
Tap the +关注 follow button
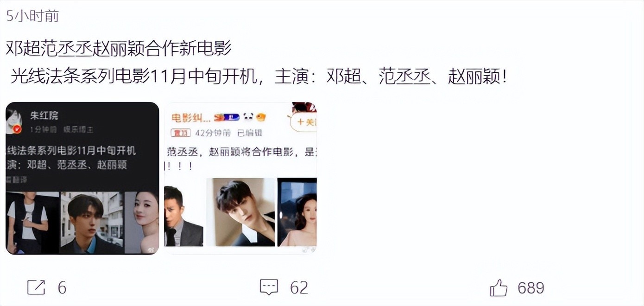(304, 122)
